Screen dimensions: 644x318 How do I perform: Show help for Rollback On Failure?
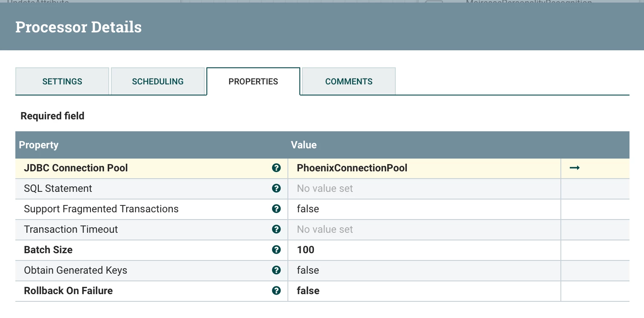click(276, 291)
